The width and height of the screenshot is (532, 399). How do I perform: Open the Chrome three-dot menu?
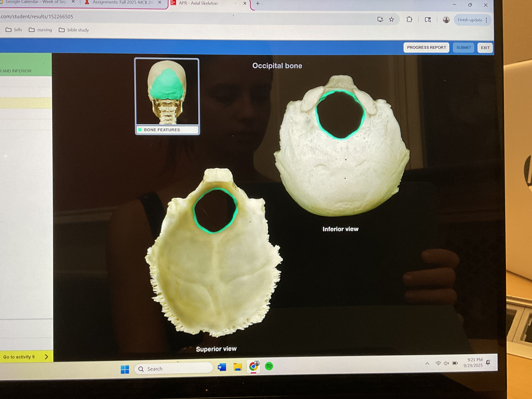point(486,20)
